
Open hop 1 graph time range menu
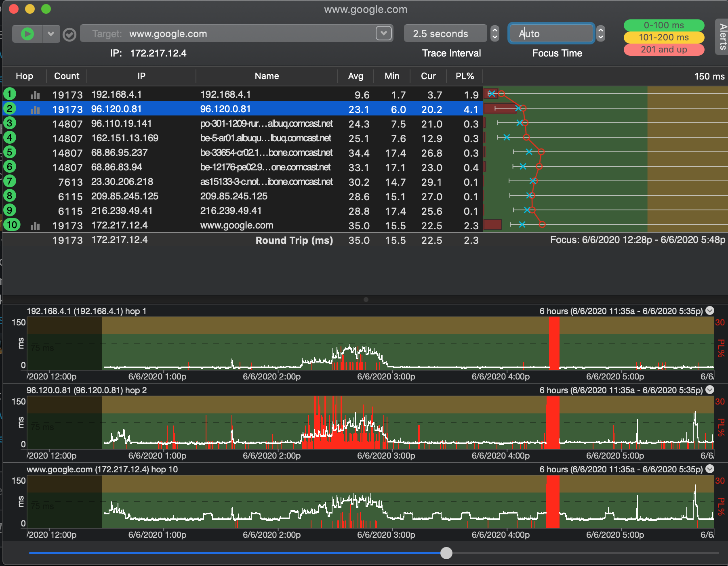click(710, 310)
